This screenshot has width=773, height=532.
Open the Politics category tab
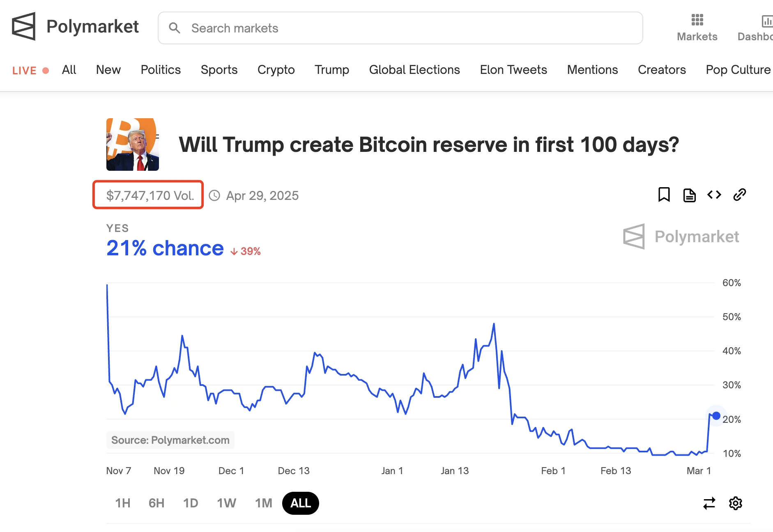click(161, 70)
